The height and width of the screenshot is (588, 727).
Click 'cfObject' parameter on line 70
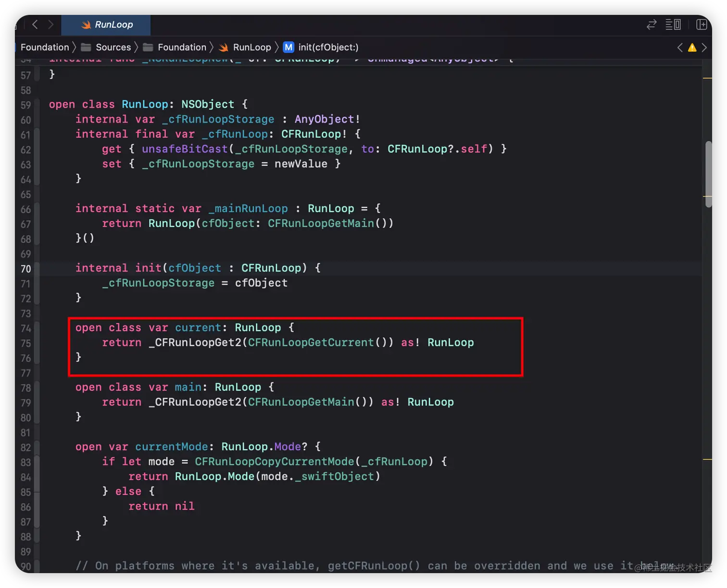(195, 268)
